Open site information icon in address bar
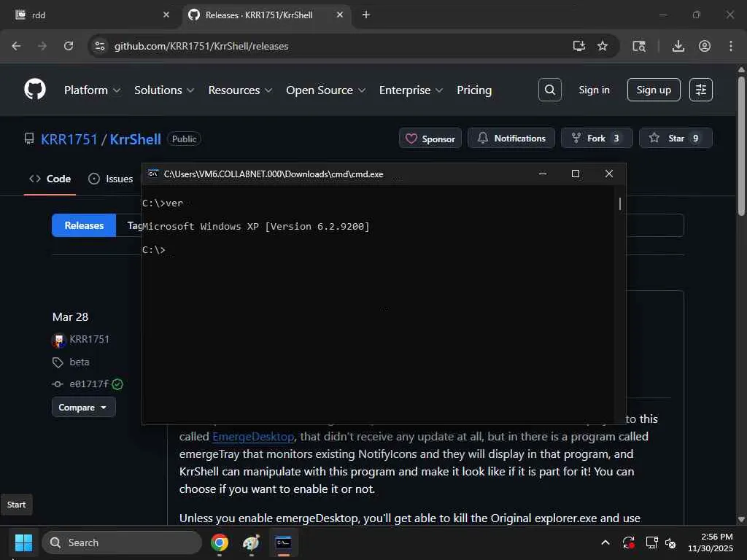Viewport: 747px width, 560px height. (99, 46)
